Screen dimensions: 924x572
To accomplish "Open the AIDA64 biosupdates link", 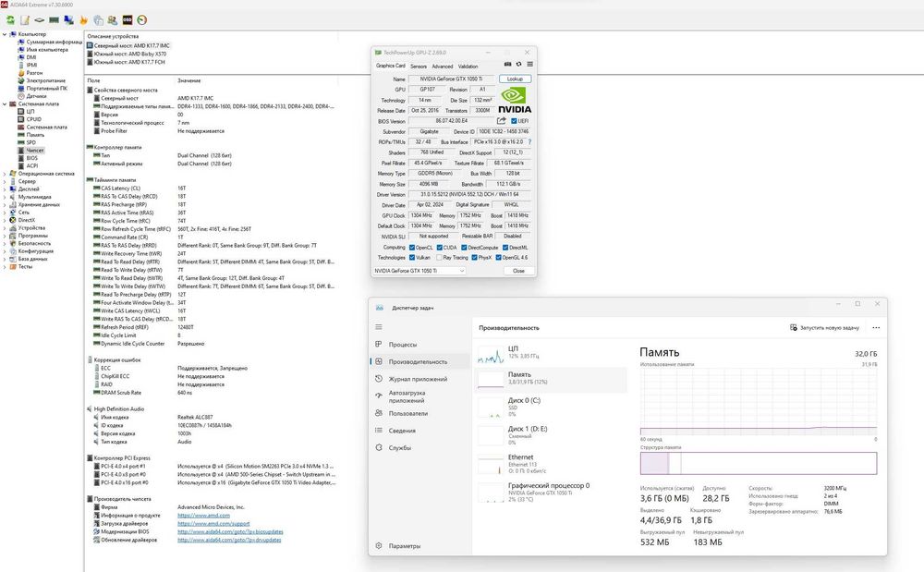I will click(x=230, y=531).
